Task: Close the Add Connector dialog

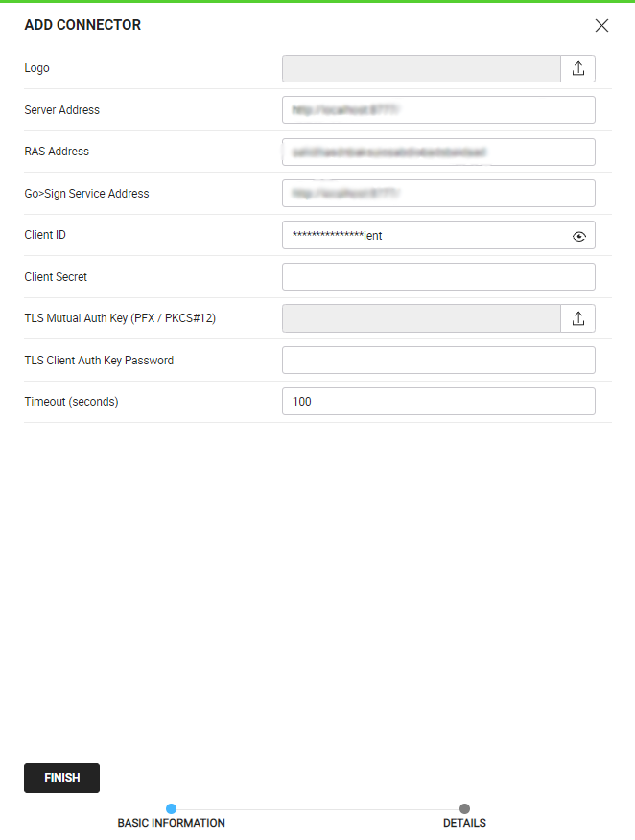Action: [601, 26]
